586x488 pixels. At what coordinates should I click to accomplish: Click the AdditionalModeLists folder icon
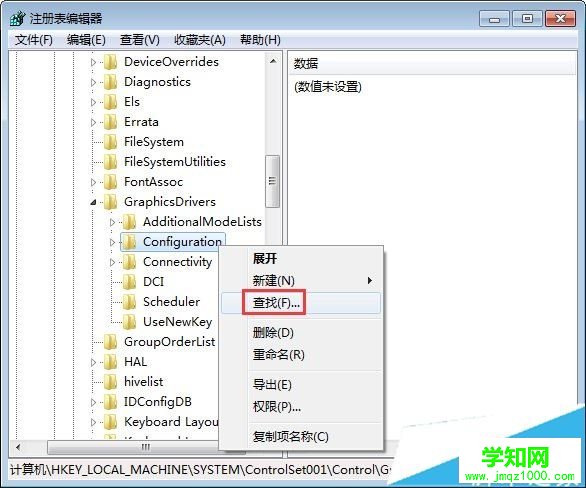pyautogui.click(x=130, y=222)
